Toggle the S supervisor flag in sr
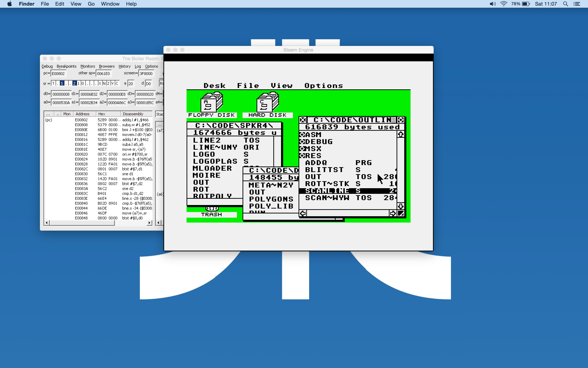 tap(62, 83)
